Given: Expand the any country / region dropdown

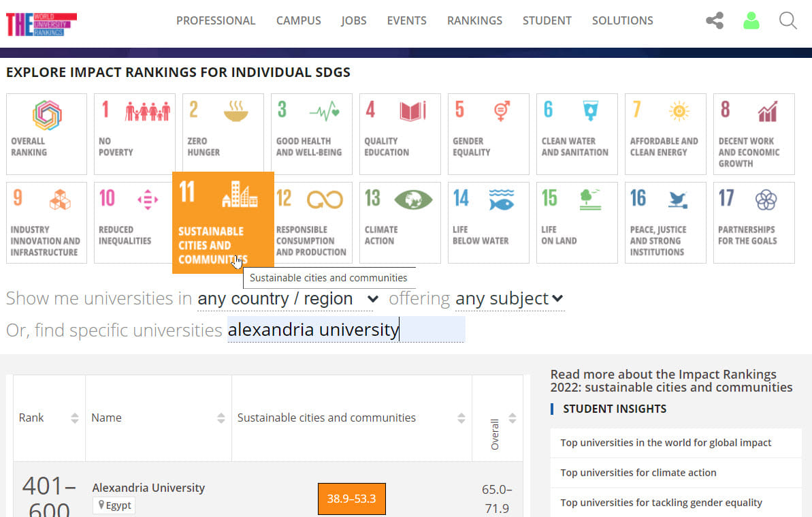Looking at the screenshot, I should point(288,299).
